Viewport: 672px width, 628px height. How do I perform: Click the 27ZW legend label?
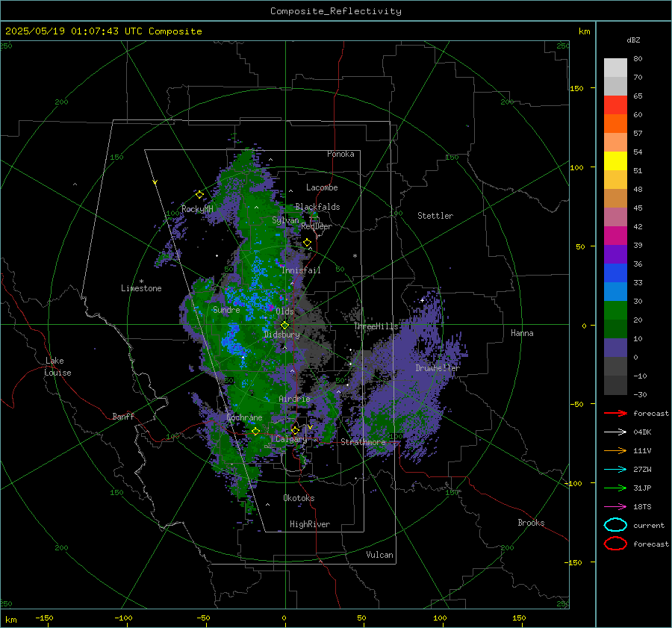coord(642,470)
